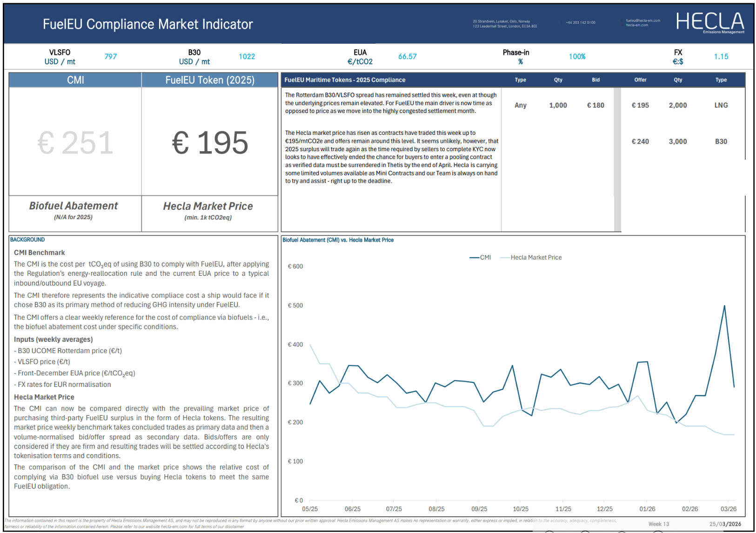The width and height of the screenshot is (756, 533).
Task: Click the Phase-in value 100%
Action: click(x=577, y=56)
